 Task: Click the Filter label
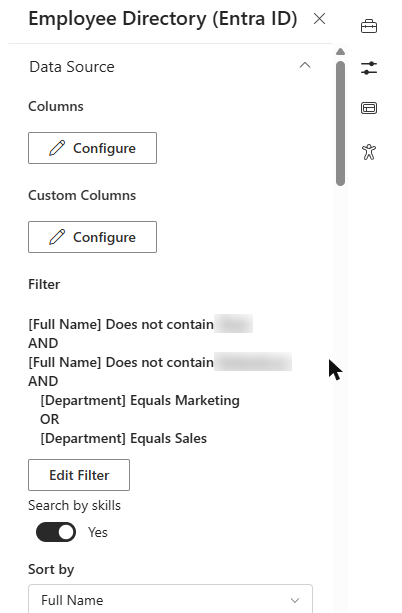click(44, 284)
